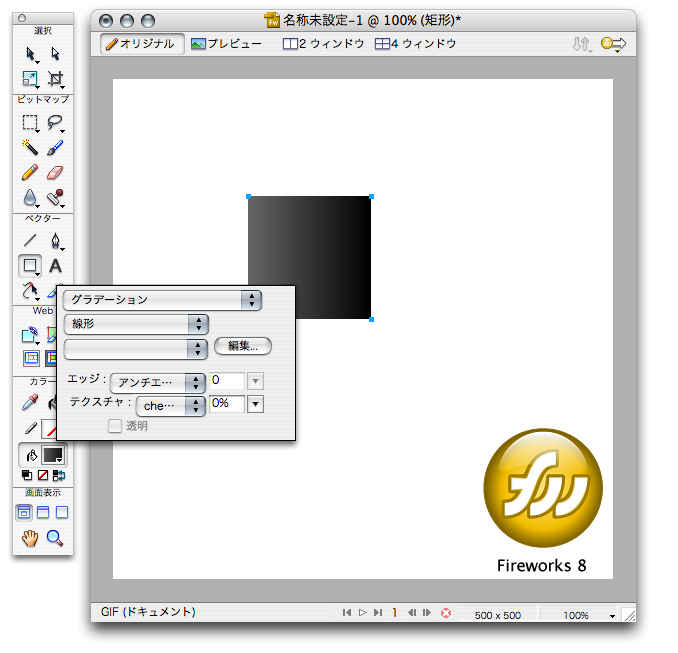The image size is (678, 653).
Task: Open the 100% zoom level menu
Action: pos(588,615)
